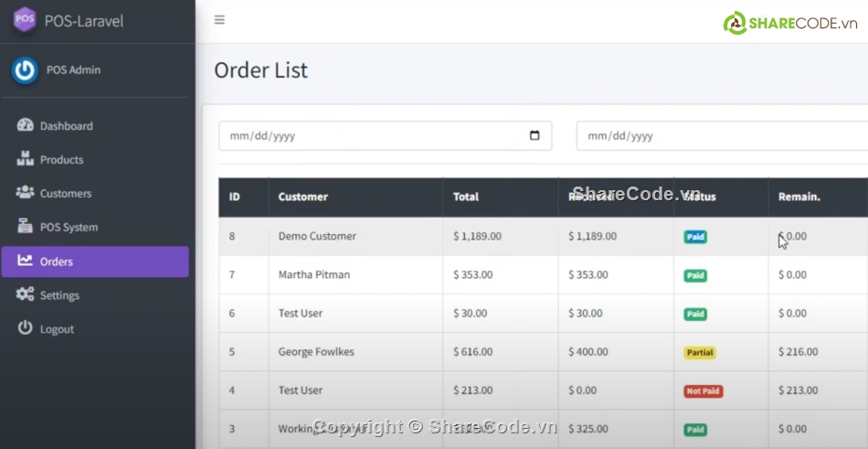
Task: Click the Settings gears icon
Action: (25, 294)
